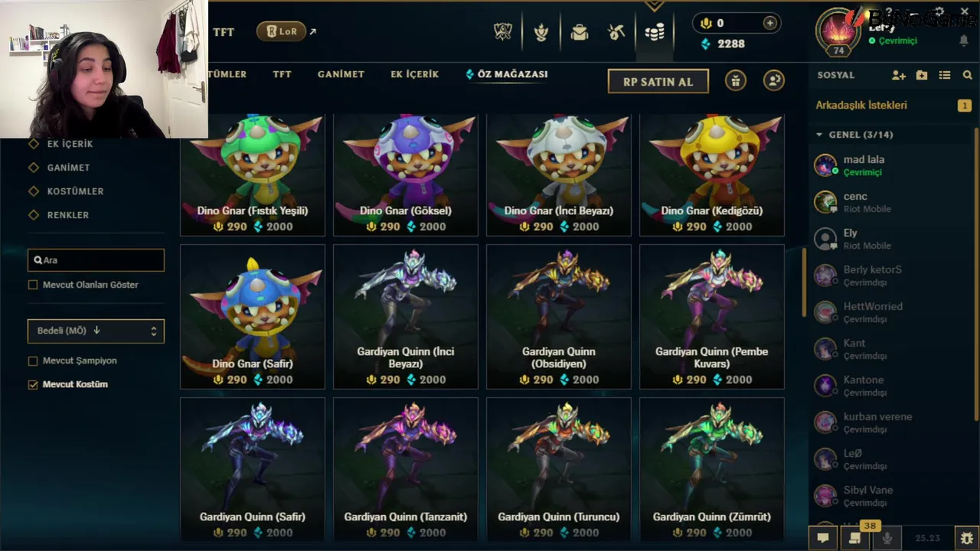Click the add friend icon
This screenshot has width=980, height=551.
click(x=899, y=75)
